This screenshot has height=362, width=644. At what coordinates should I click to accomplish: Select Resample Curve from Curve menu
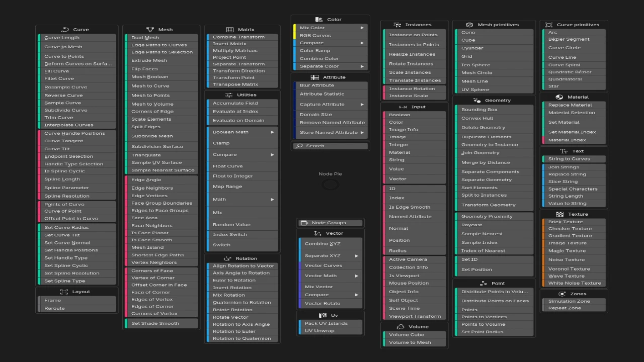(x=66, y=87)
